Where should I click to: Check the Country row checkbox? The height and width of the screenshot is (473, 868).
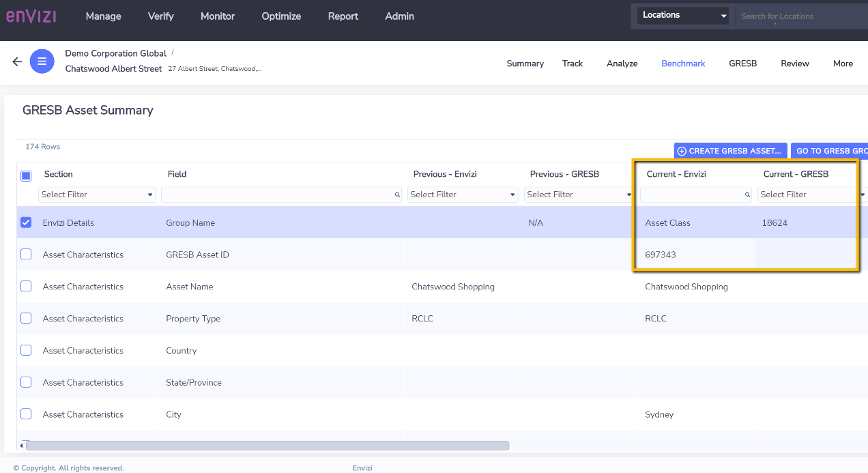click(x=26, y=350)
